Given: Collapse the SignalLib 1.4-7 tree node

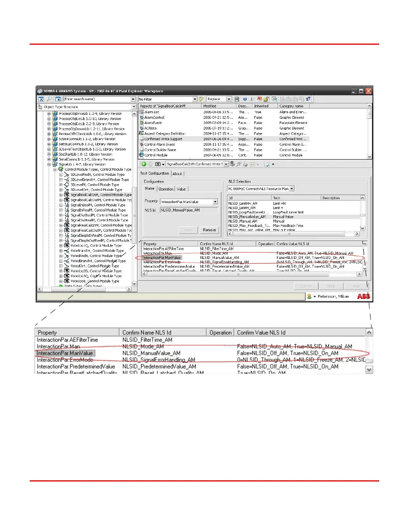Looking at the screenshot, I should [x=49, y=164].
